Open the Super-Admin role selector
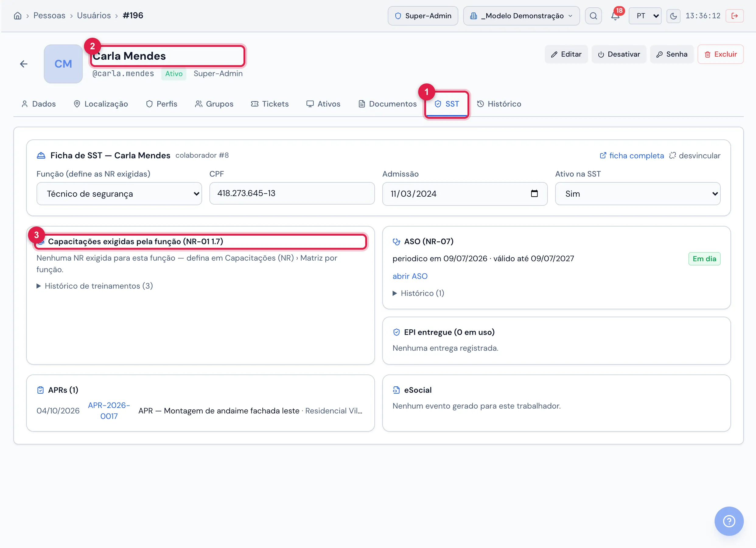Image resolution: width=756 pixels, height=548 pixels. pyautogui.click(x=423, y=16)
